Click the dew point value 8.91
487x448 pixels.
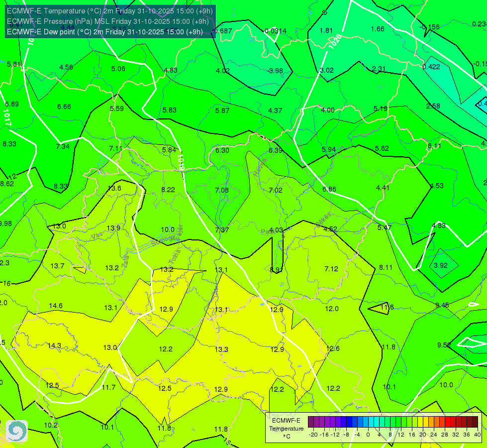pos(276,269)
